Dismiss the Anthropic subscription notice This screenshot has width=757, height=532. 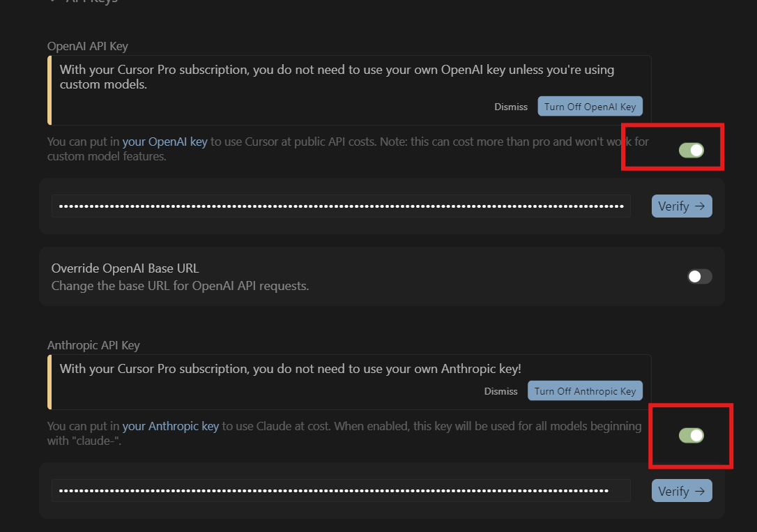(500, 391)
